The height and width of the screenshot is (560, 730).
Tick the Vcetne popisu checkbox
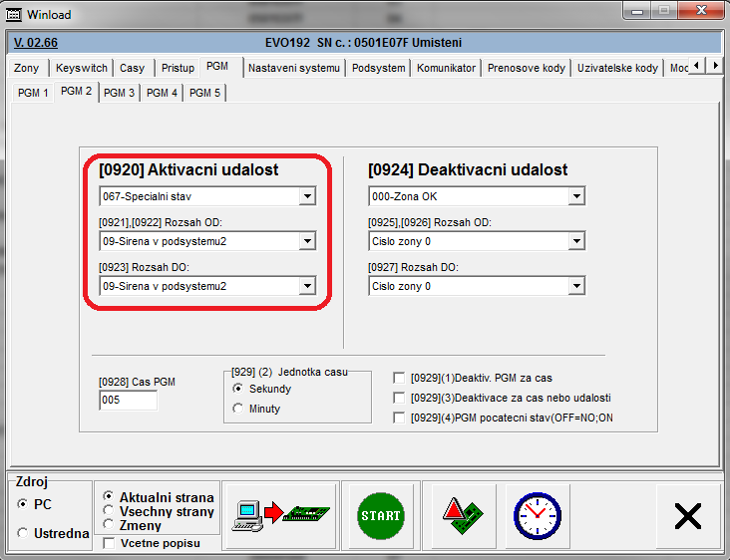click(x=110, y=543)
